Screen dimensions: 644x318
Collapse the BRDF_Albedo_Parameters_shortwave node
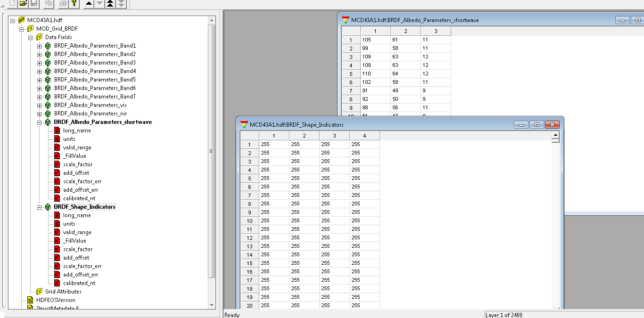pos(40,122)
